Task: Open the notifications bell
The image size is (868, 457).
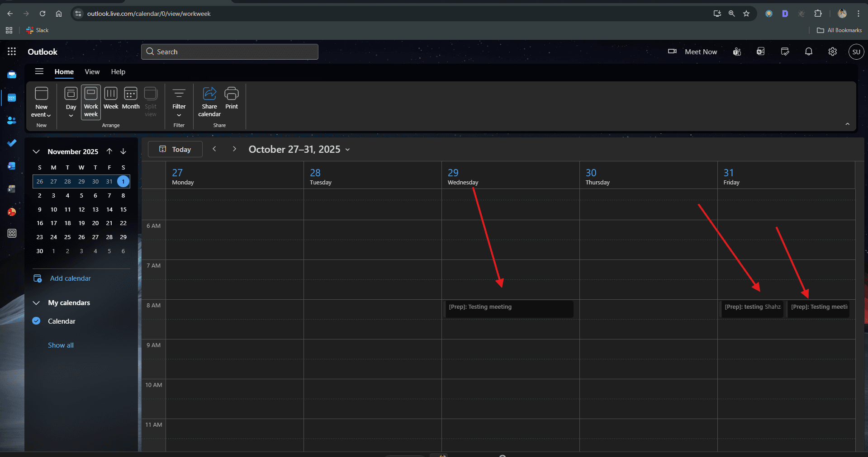Action: (809, 52)
